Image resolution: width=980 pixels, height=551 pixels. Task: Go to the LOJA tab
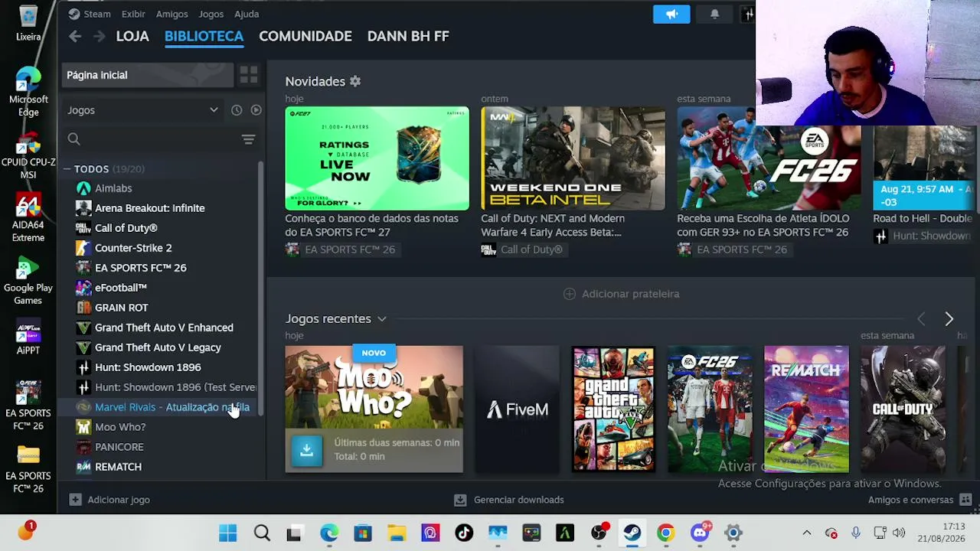(132, 36)
